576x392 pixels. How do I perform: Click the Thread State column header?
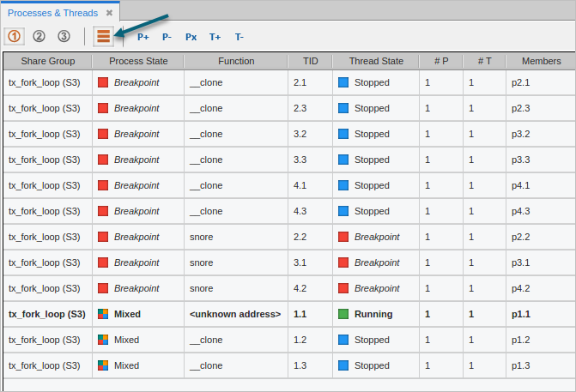[376, 61]
